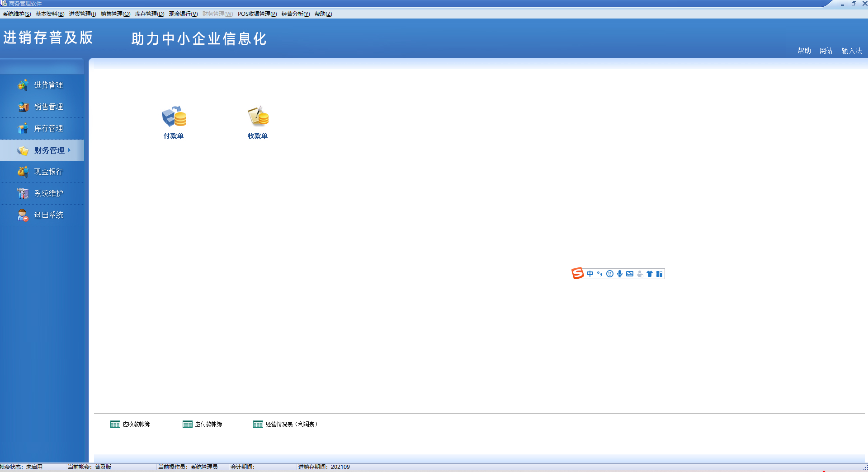Click the 系统维护 sidebar icon
868x472 pixels.
point(23,193)
